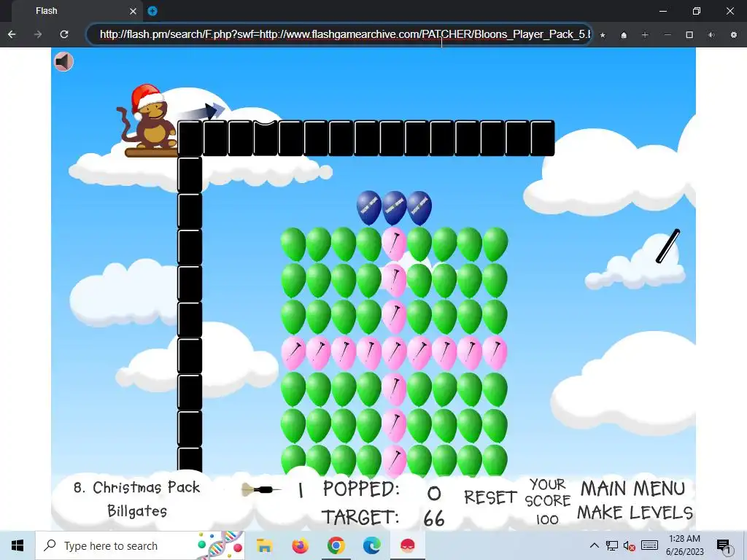Open the Windows notification center
747x560 pixels.
pos(724,546)
